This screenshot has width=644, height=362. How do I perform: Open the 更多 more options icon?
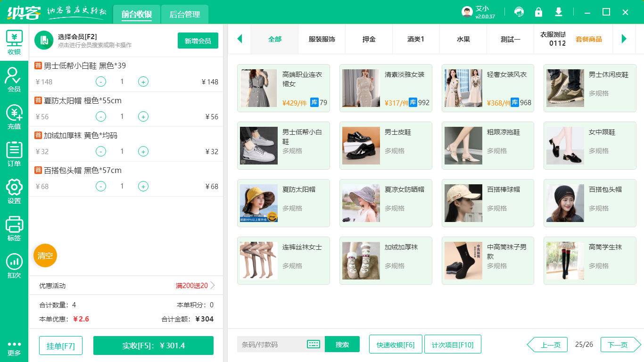[x=14, y=348]
